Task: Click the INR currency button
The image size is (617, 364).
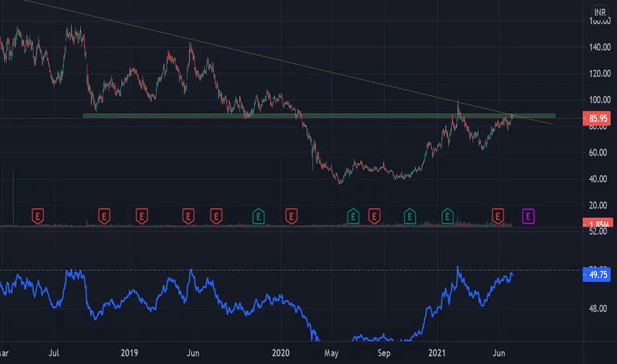Action: [x=600, y=13]
